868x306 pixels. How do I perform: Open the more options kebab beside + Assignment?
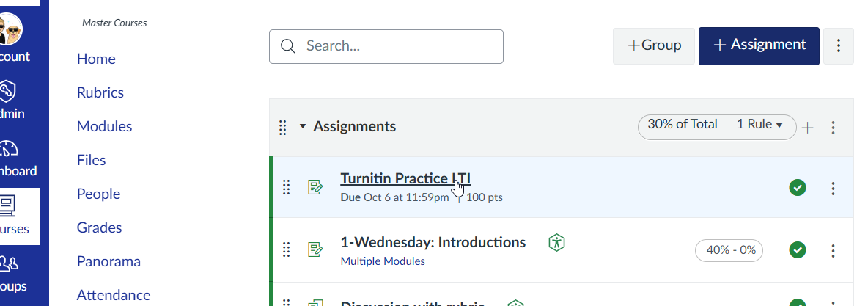[839, 46]
